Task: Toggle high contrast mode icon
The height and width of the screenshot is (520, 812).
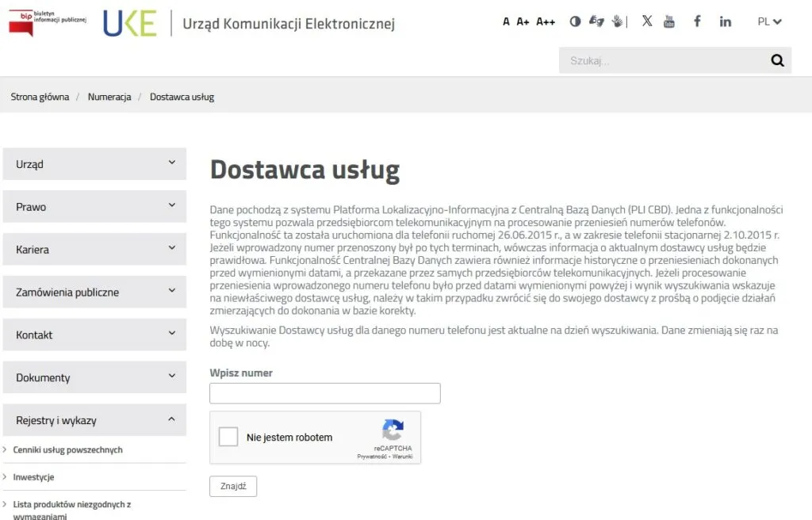Action: pyautogui.click(x=575, y=21)
